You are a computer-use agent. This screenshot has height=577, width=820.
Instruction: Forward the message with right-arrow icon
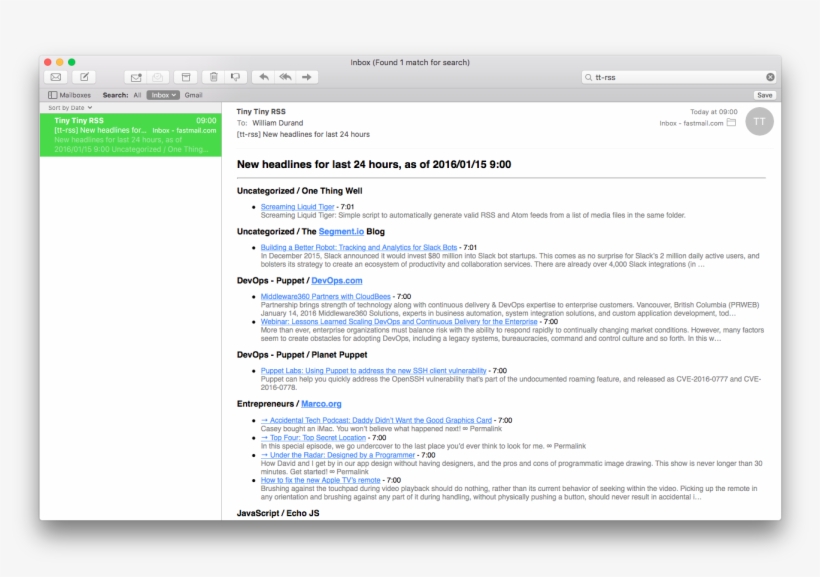[307, 77]
